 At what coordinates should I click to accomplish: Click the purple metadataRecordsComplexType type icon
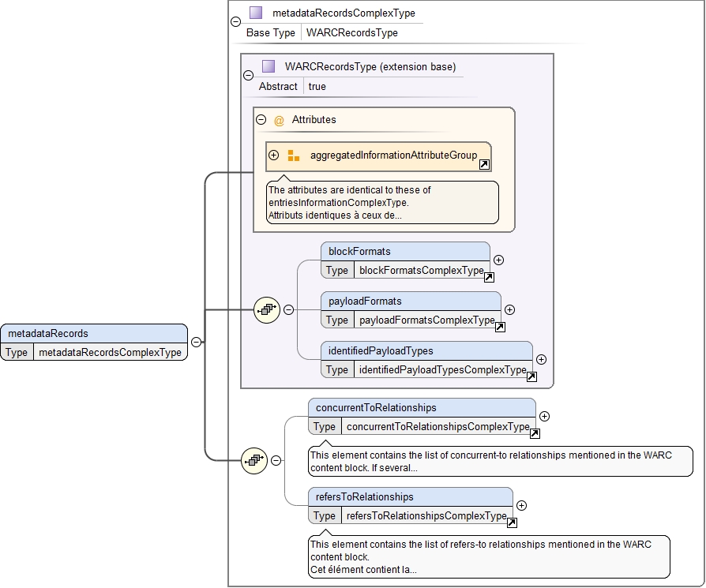coord(256,13)
